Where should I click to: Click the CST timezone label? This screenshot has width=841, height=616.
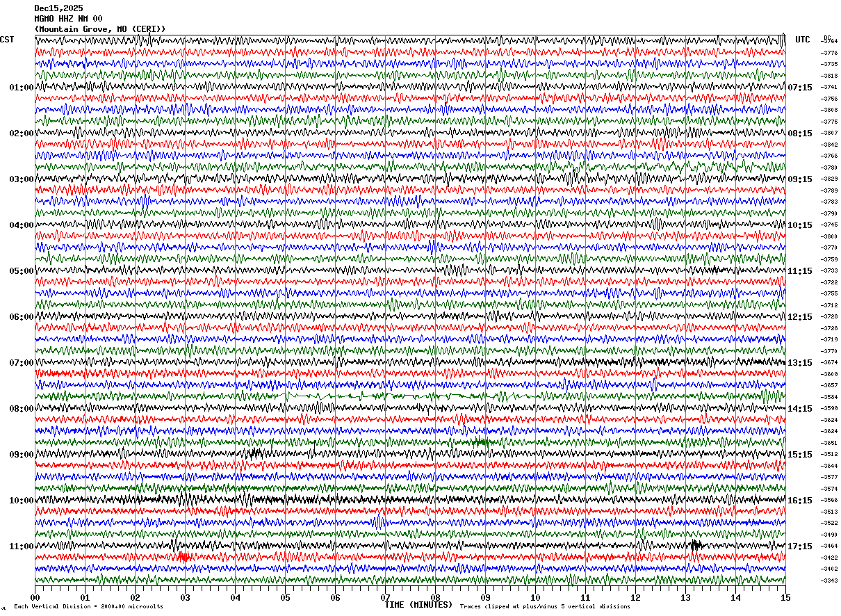[x=7, y=40]
